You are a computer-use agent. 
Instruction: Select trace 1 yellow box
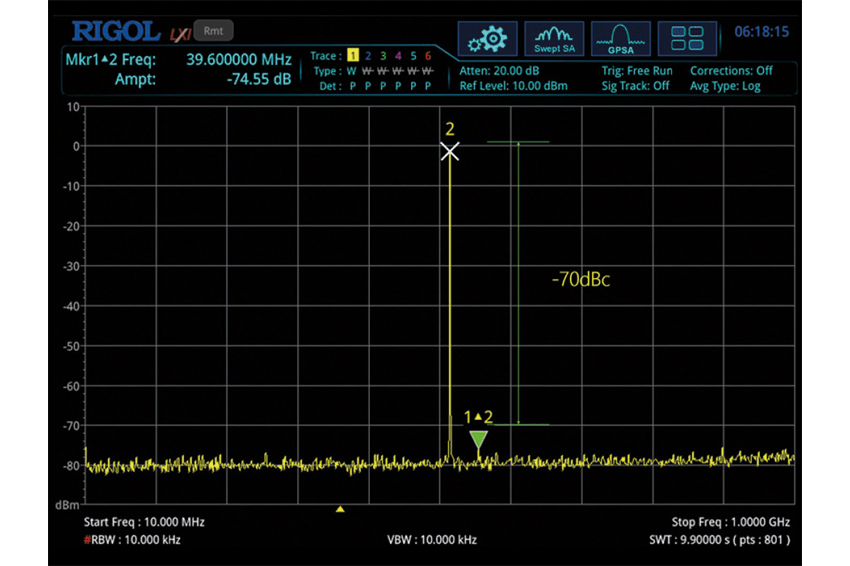click(x=352, y=55)
